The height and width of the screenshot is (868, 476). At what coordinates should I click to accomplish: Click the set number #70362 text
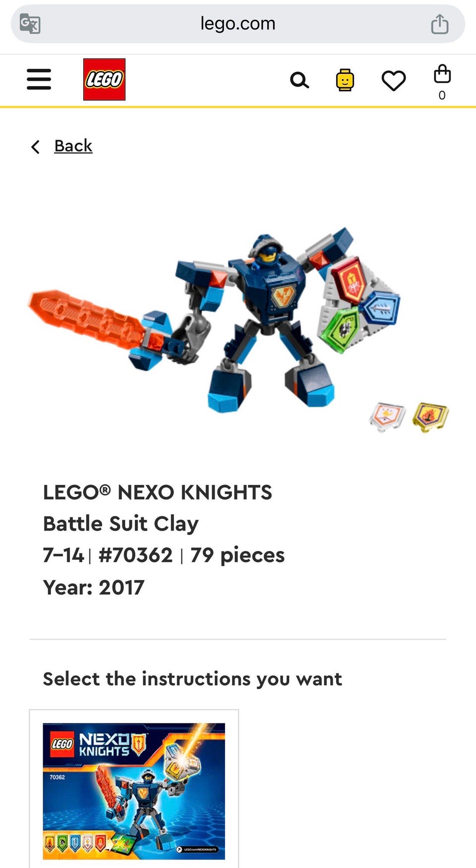(x=135, y=555)
